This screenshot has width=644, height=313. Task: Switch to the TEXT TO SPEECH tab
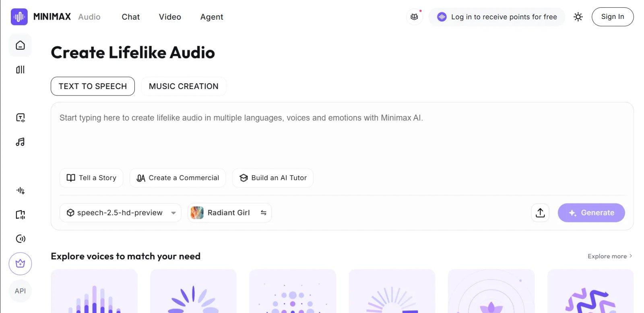93,86
